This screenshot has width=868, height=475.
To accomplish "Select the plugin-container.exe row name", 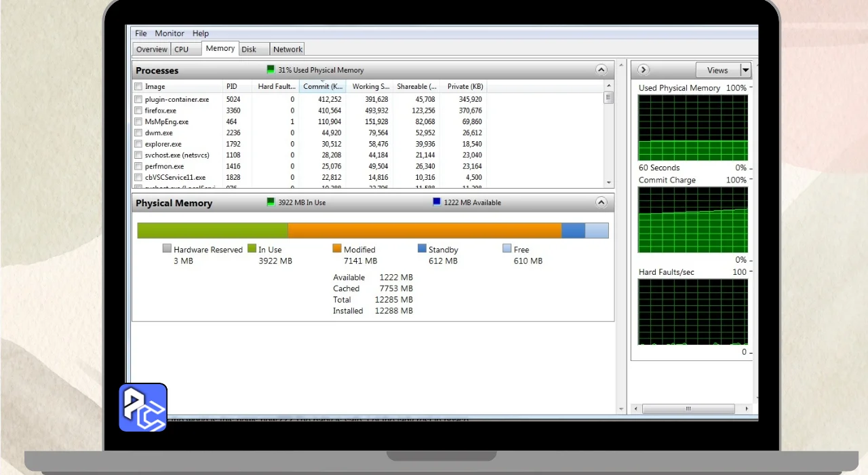I will point(177,99).
